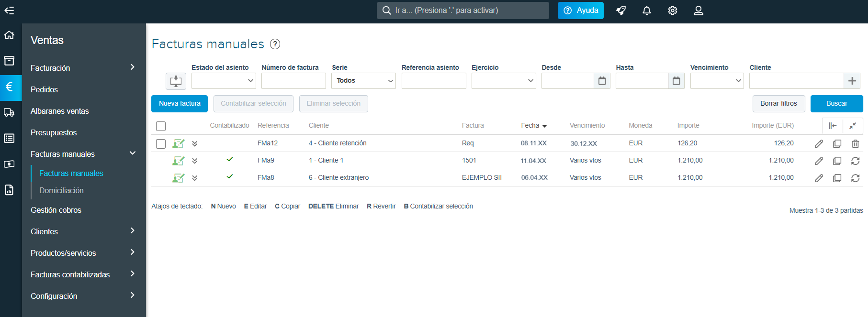868x317 pixels.
Task: Click the green post icon on row FMa9
Action: pyautogui.click(x=179, y=161)
